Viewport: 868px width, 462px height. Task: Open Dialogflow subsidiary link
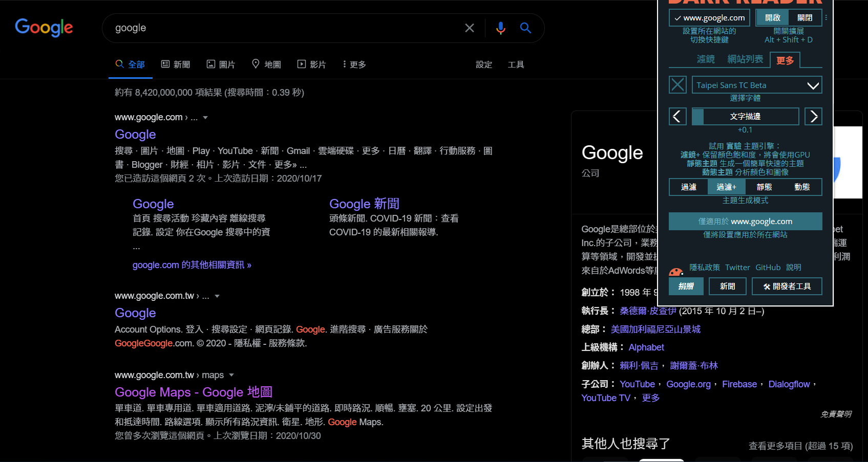coord(789,384)
